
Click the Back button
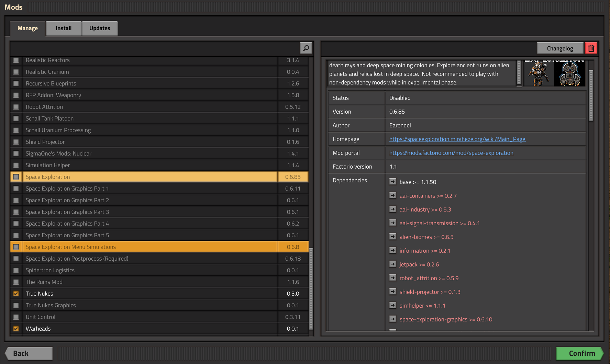[x=29, y=353]
